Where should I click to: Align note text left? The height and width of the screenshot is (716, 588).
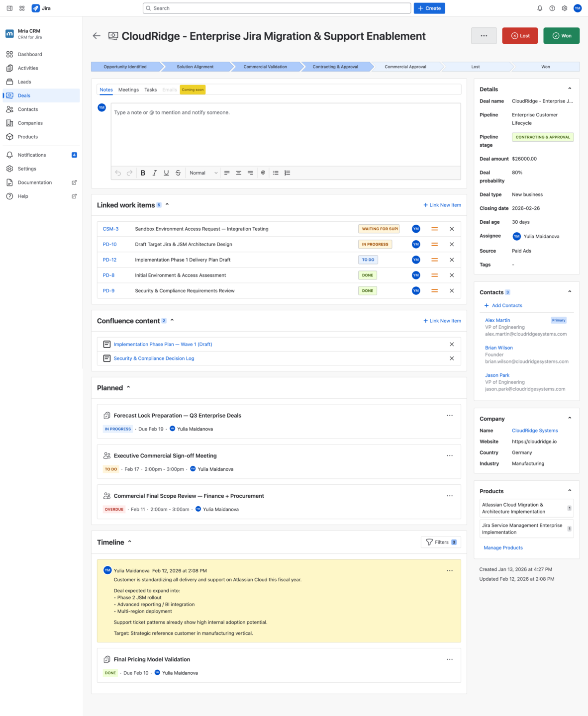pyautogui.click(x=227, y=173)
